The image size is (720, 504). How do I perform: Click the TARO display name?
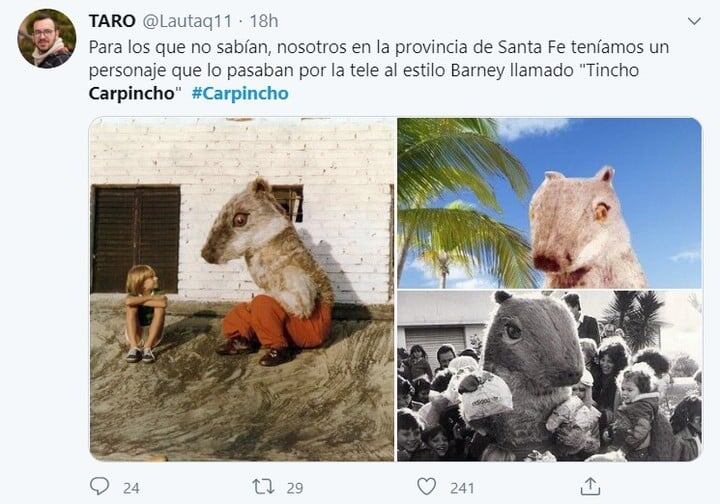point(112,21)
